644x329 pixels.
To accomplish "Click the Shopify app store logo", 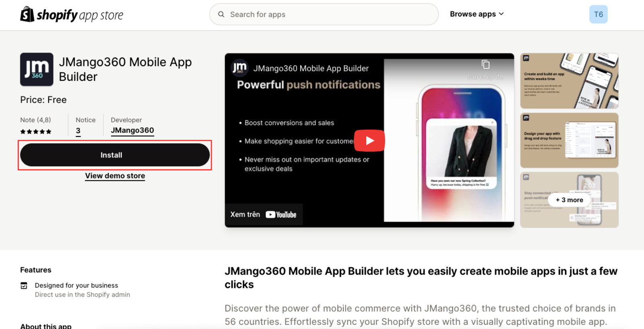I will tap(72, 15).
